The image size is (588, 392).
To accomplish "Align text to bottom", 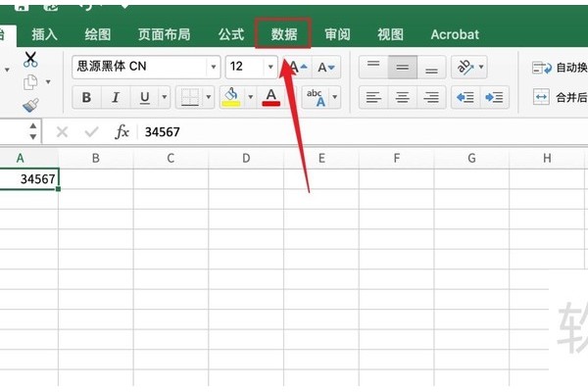I will click(431, 68).
